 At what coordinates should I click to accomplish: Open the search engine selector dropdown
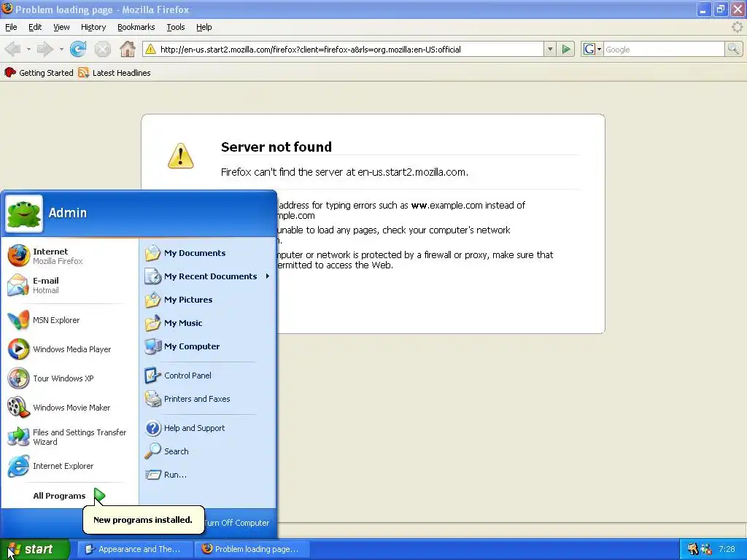pyautogui.click(x=592, y=49)
